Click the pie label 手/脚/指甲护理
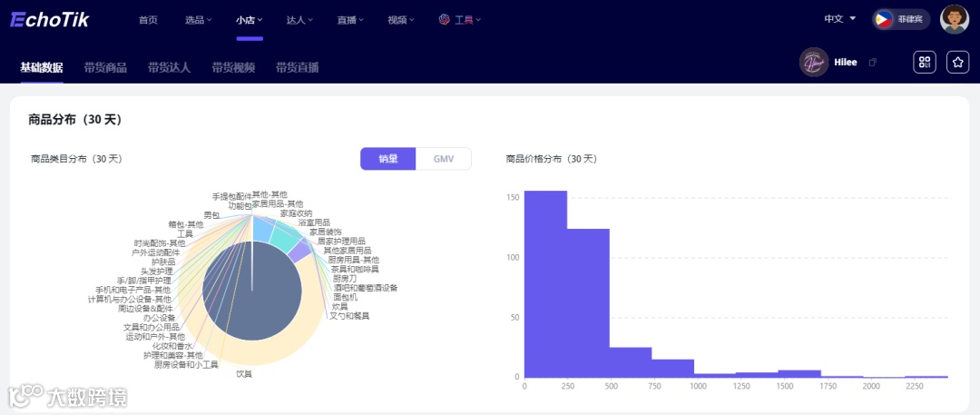The image size is (980, 415). 143,281
